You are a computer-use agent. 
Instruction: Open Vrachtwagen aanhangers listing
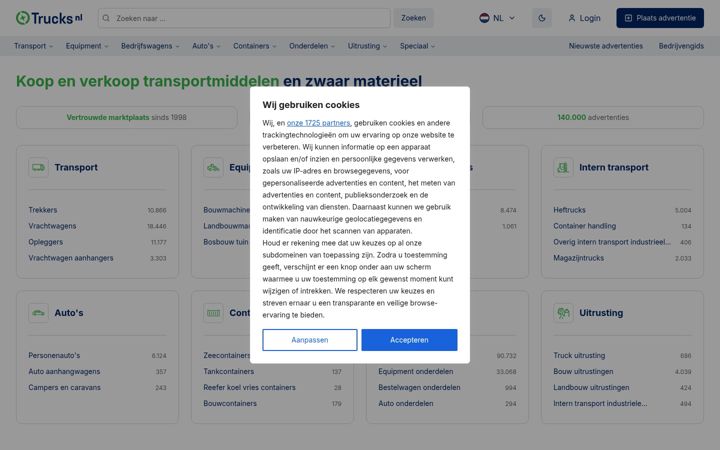71,258
